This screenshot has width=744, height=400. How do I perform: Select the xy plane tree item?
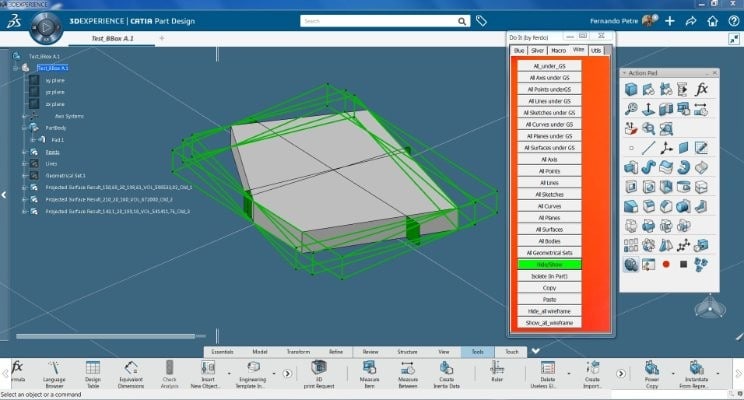[55, 81]
